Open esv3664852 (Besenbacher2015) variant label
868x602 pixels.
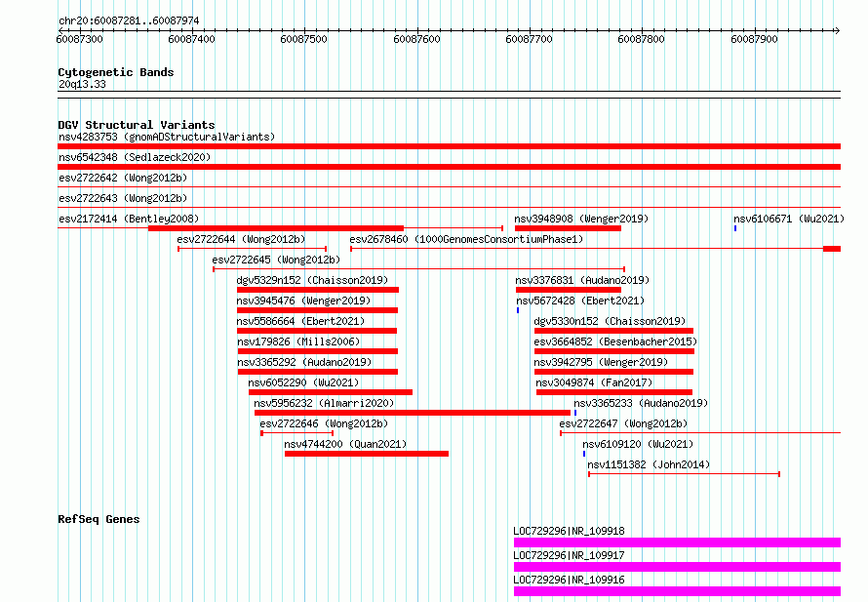615,341
